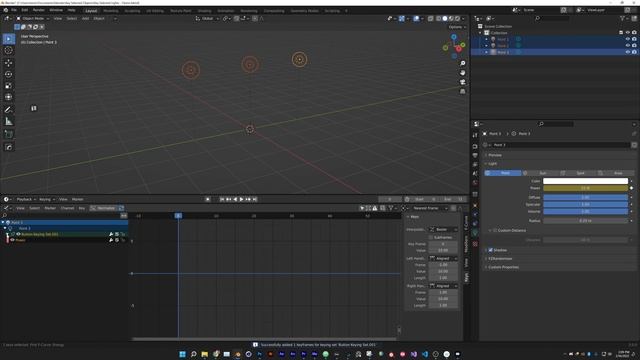Switch perspective/orthographic grid icon
Screen dimensions: 640x360
pyautogui.click(x=462, y=91)
